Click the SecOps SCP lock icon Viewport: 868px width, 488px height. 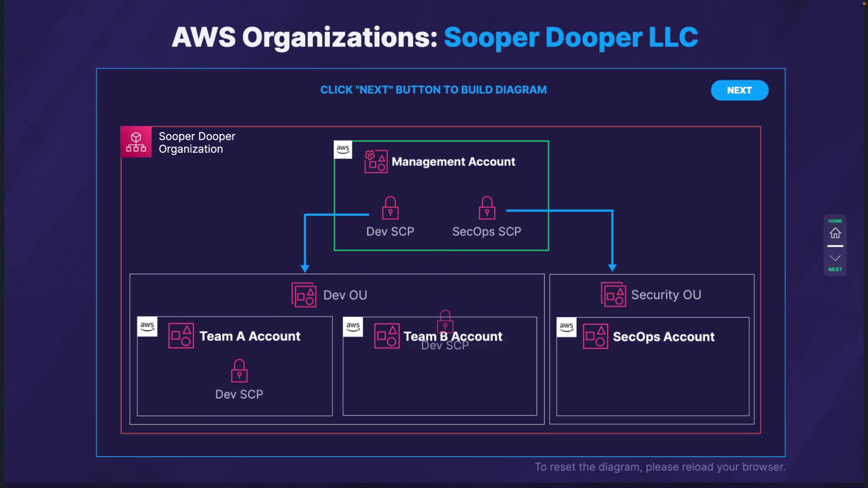pos(487,208)
